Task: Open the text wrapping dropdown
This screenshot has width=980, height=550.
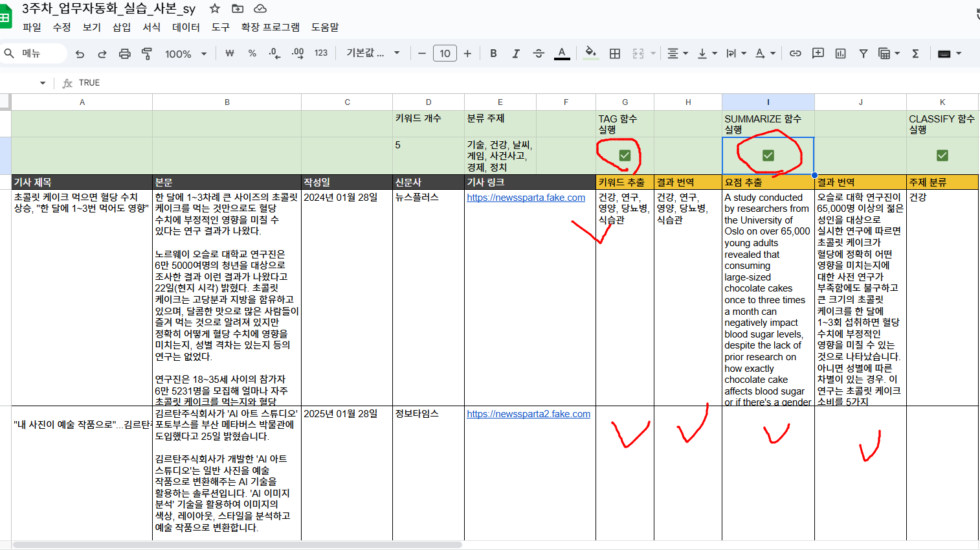Action: pos(737,53)
